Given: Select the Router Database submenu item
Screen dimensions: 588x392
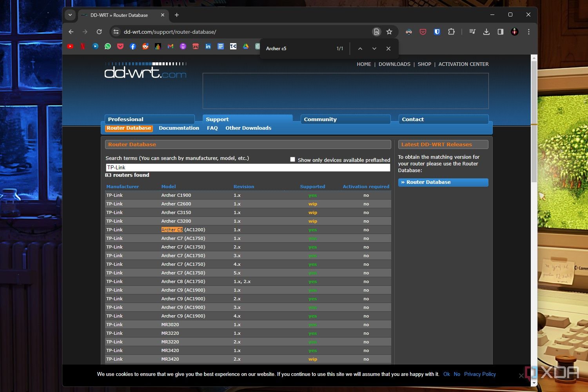Looking at the screenshot, I should point(129,128).
